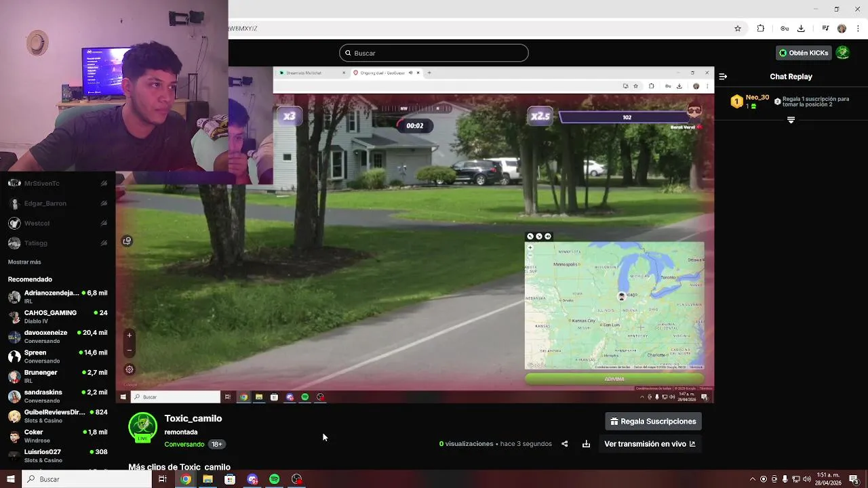Open the media controls icon in Chrome toolbar

point(825,28)
